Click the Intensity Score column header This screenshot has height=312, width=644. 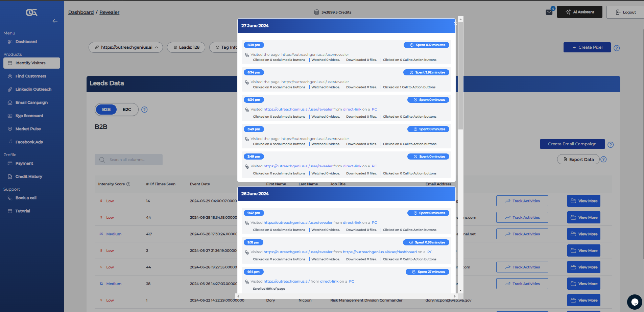[112, 184]
